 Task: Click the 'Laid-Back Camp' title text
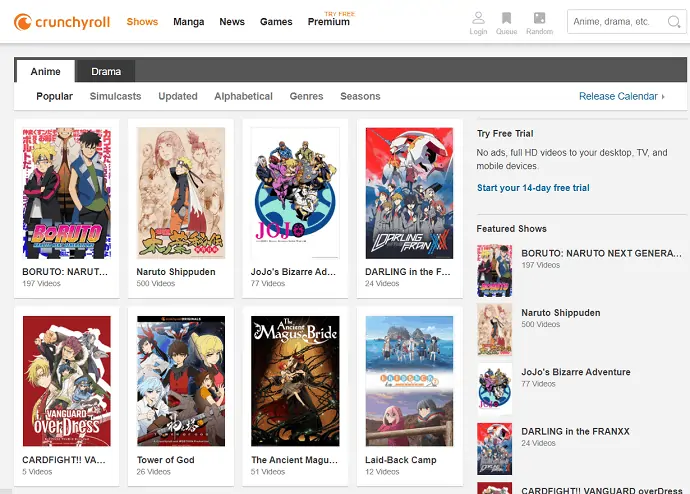click(x=400, y=460)
